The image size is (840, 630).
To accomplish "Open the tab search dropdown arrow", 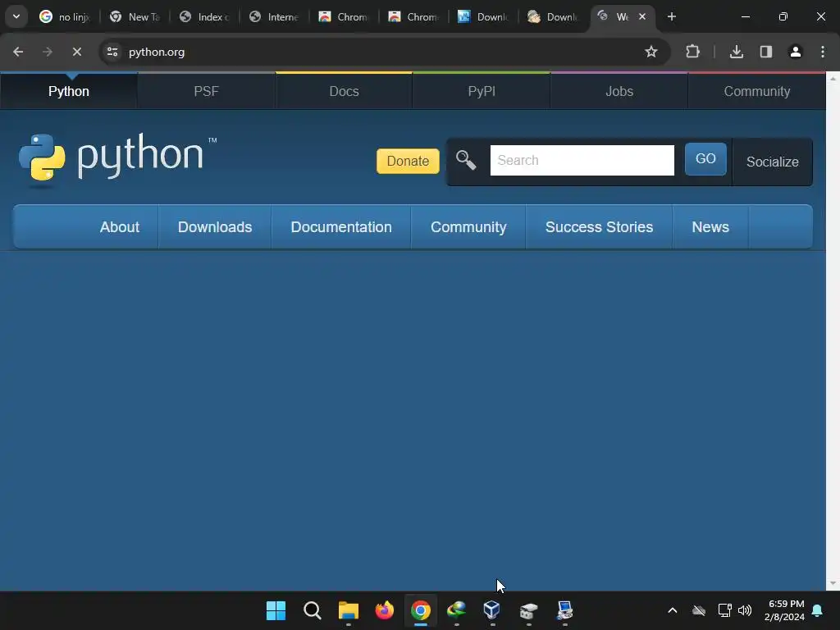I will 16,16.
